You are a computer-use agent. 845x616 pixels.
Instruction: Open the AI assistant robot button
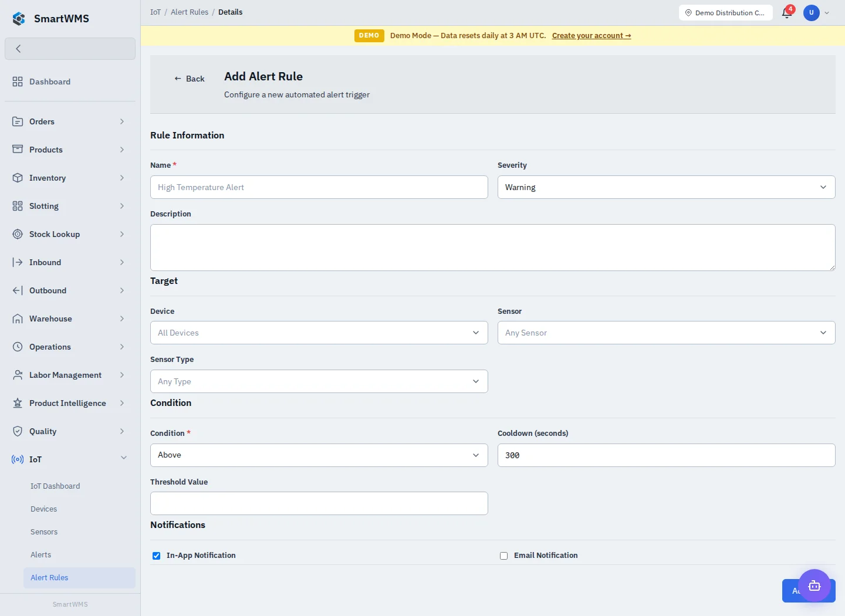click(814, 585)
